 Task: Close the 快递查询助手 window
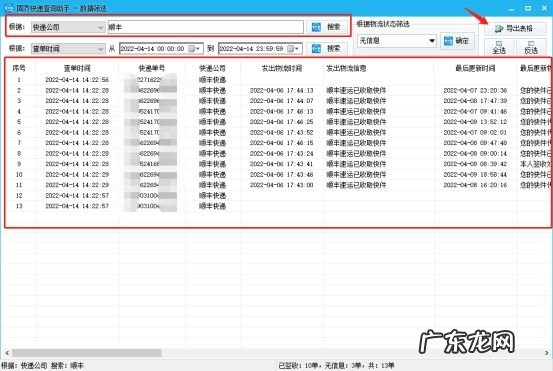[545, 8]
